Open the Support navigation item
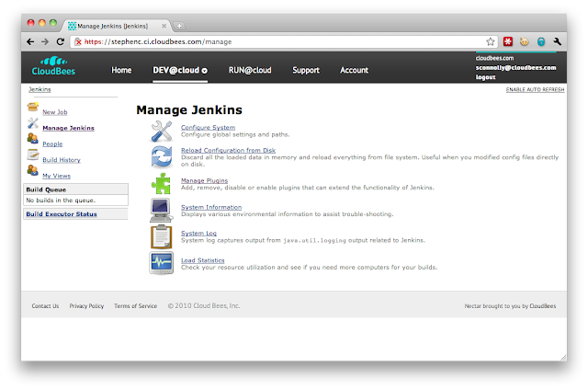588x390 pixels. 306,70
